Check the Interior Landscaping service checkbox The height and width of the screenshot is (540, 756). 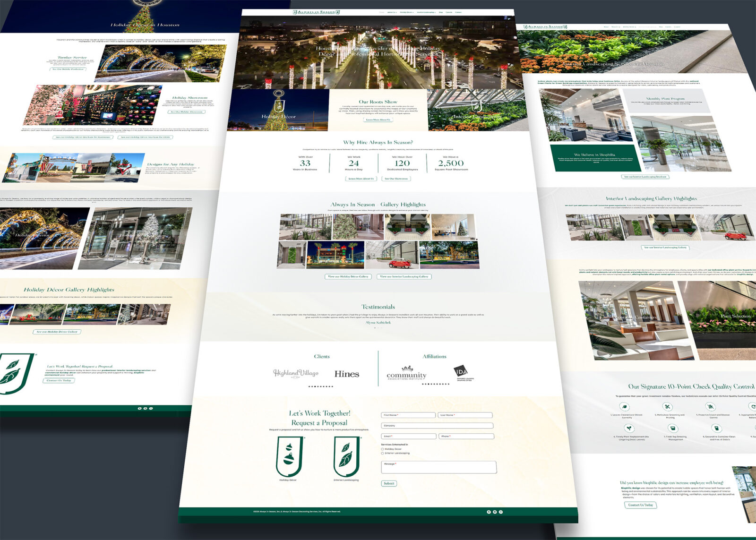(x=383, y=453)
